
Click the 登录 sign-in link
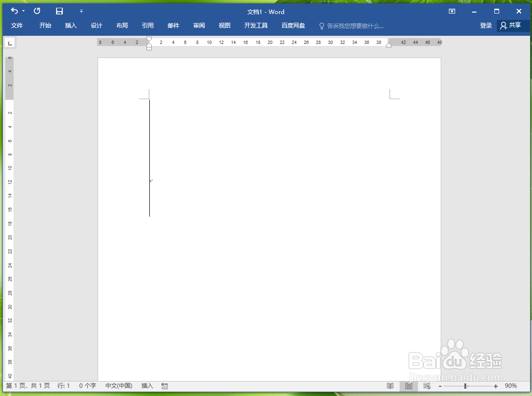point(486,26)
